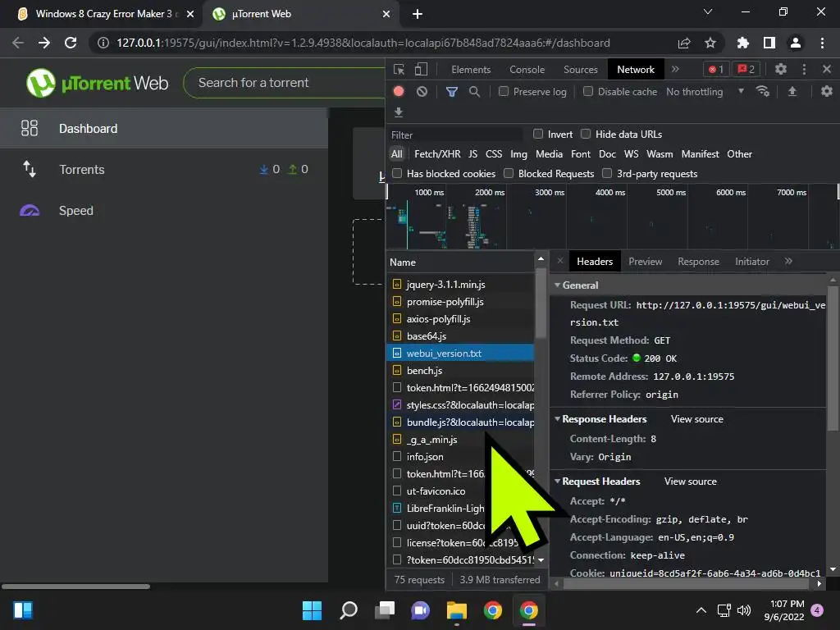Bookmark this page with the star icon
This screenshot has width=840, height=630.
click(710, 43)
